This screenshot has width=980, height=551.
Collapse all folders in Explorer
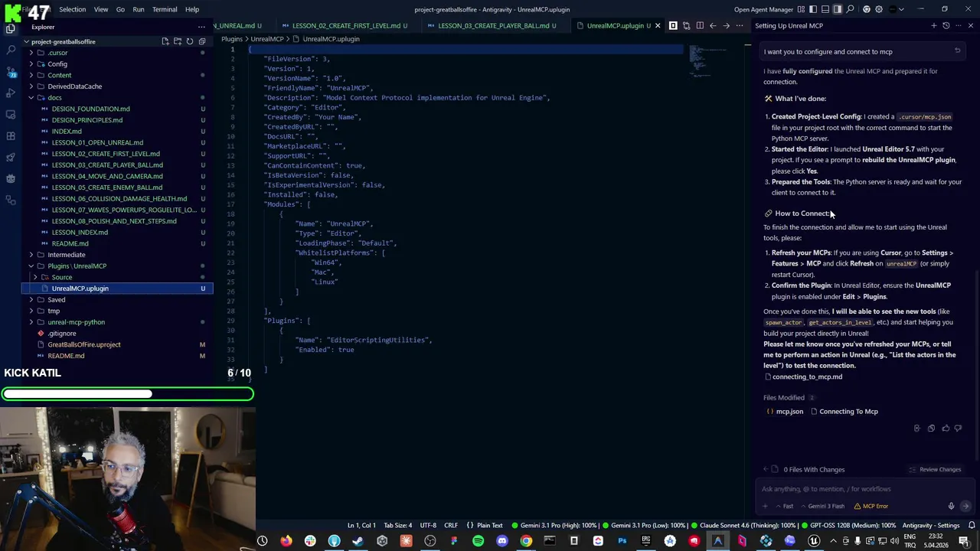tap(201, 41)
